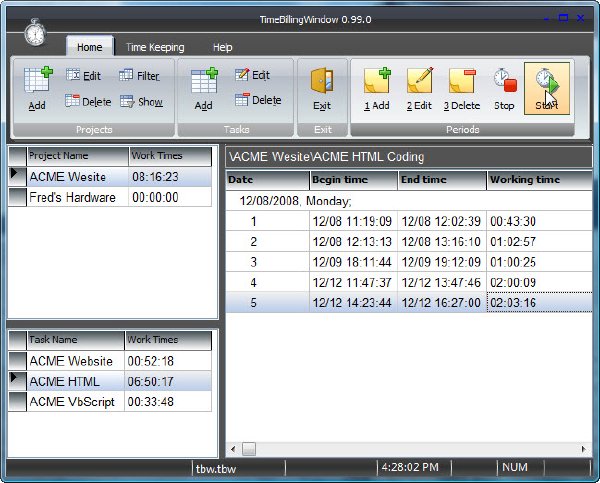Click end time 12/08 13:16:10
600x483 pixels.
pyautogui.click(x=441, y=242)
